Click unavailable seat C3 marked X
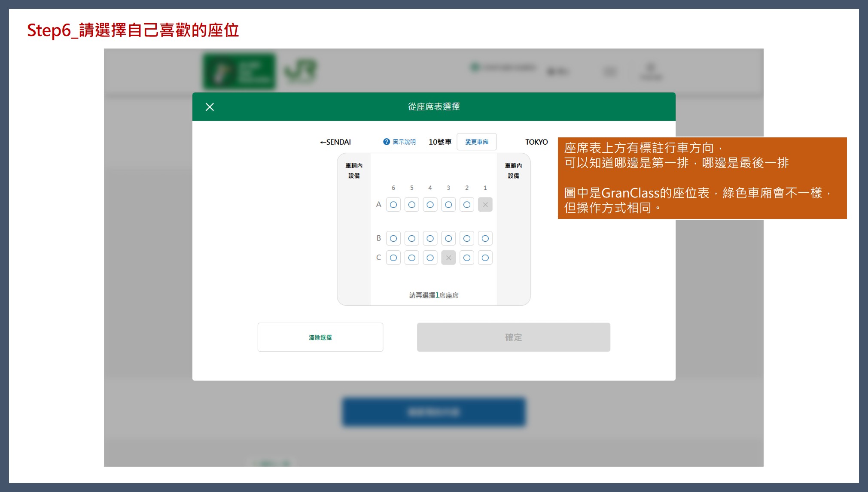This screenshot has height=492, width=868. (x=448, y=258)
